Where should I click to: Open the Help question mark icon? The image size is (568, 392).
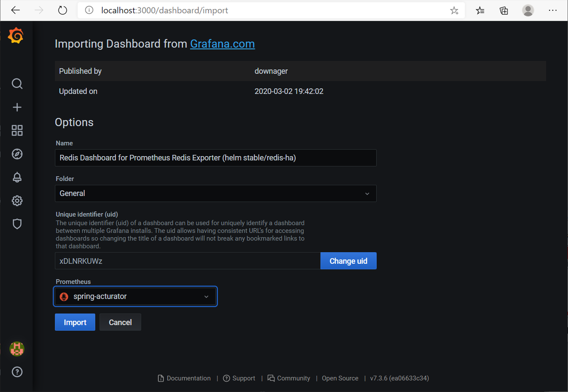tap(17, 372)
